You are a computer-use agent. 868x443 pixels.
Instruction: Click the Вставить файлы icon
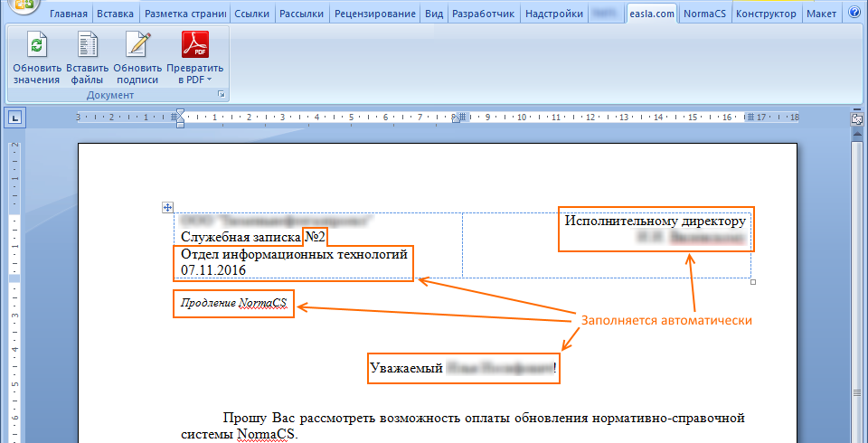[x=88, y=45]
